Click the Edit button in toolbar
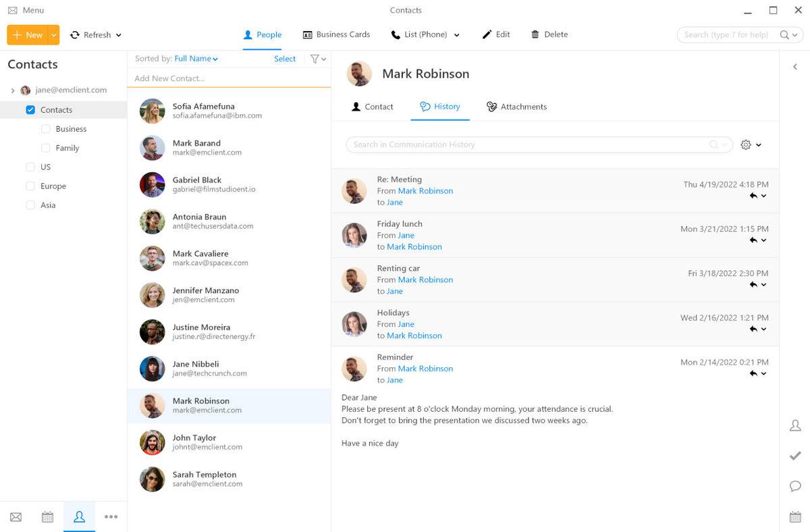Viewport: 810px width, 532px height. pos(496,34)
